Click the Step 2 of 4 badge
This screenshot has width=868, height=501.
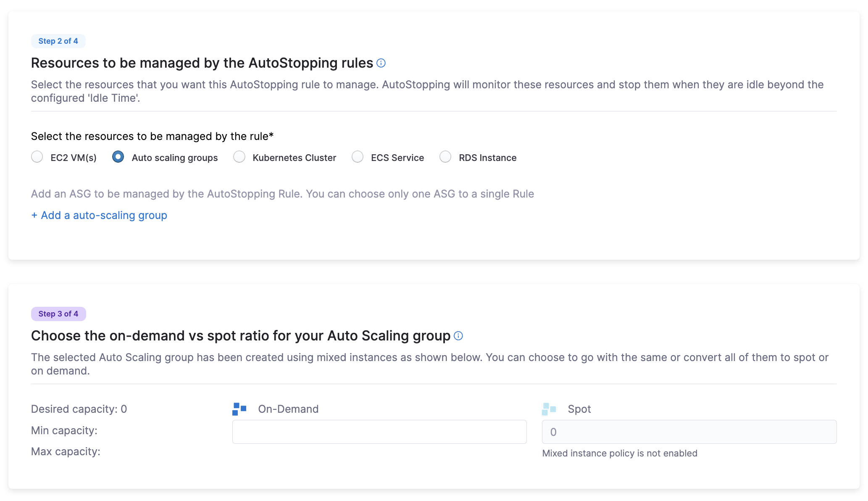(58, 41)
